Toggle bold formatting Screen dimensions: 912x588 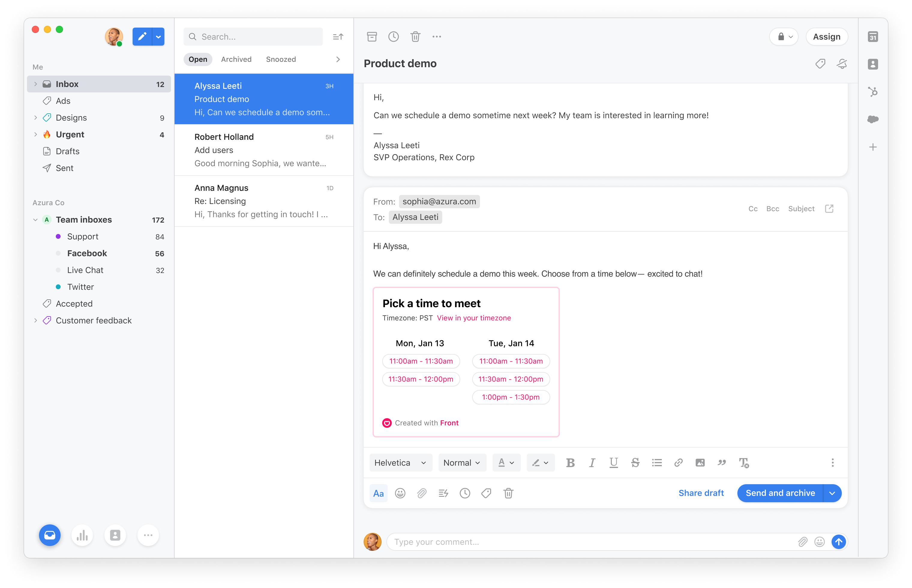(570, 463)
